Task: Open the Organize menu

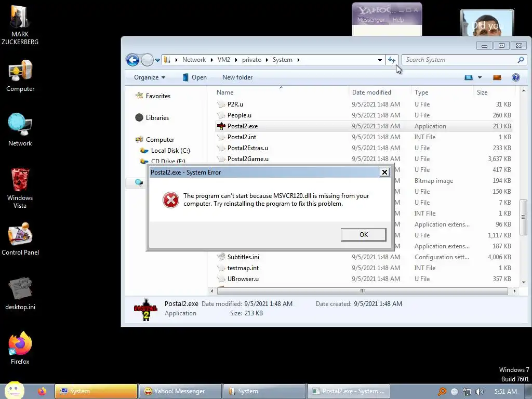Action: pyautogui.click(x=150, y=77)
